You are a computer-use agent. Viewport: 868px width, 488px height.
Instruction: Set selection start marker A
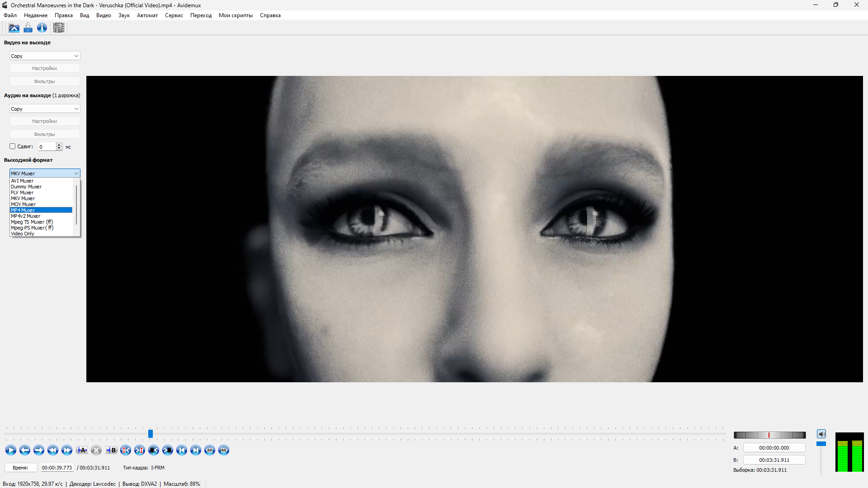click(82, 450)
